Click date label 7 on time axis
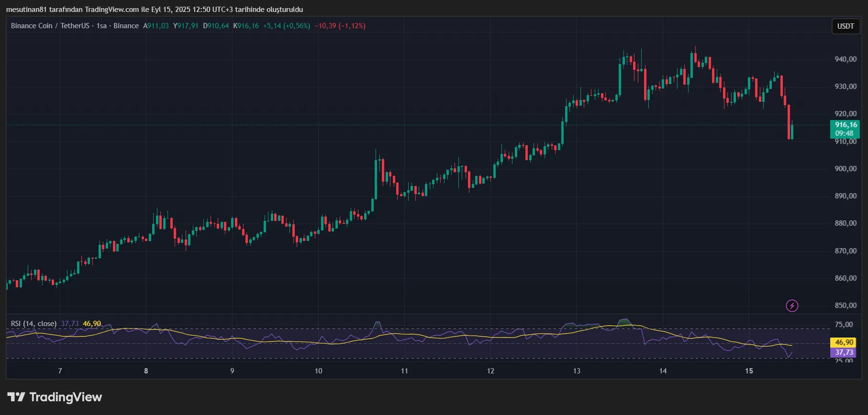868x415 pixels. coord(60,371)
